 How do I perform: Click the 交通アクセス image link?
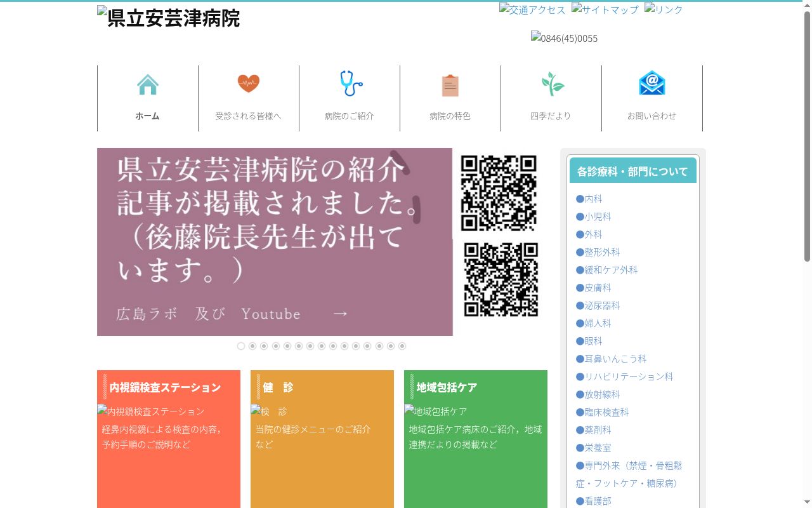pyautogui.click(x=532, y=10)
